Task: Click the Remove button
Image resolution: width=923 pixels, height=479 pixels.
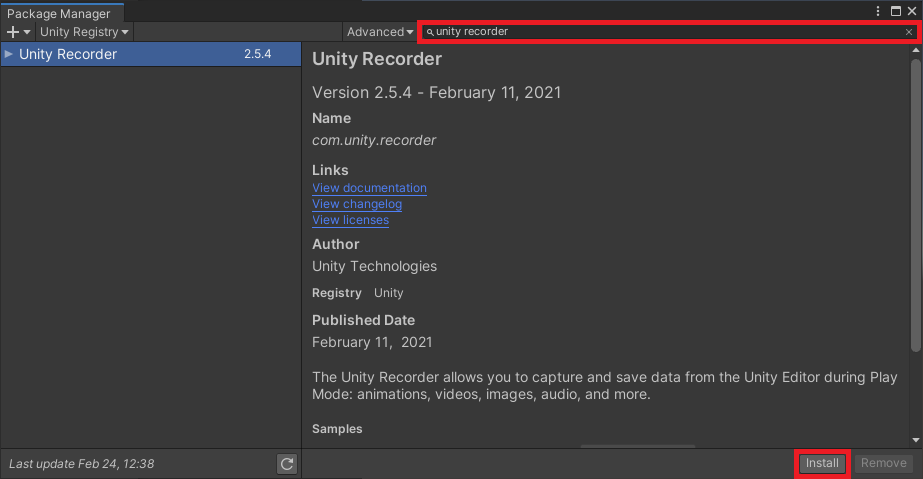Action: click(x=884, y=463)
